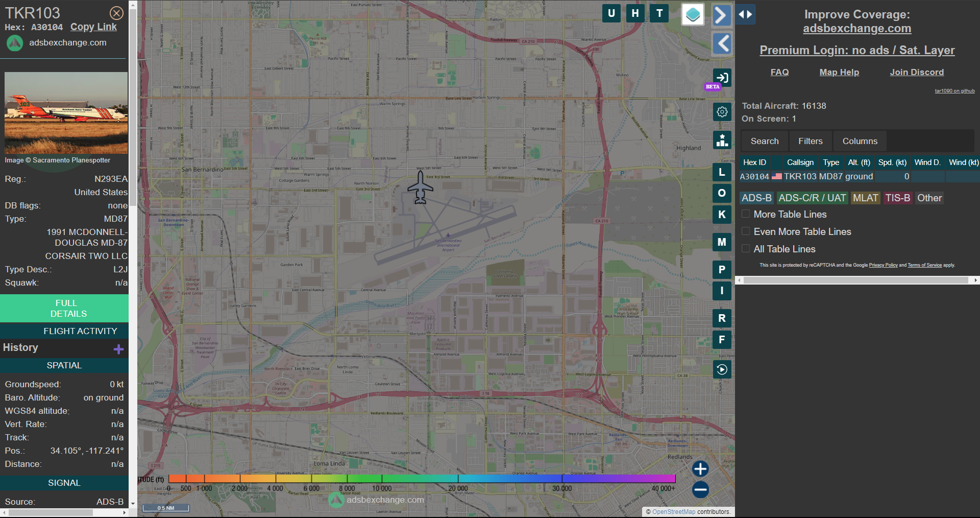Toggle the TIS-B source filter

(x=898, y=198)
